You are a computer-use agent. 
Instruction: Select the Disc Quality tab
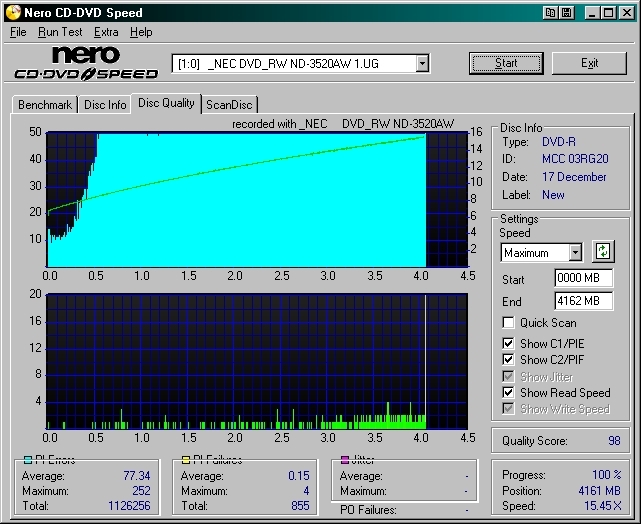tap(166, 103)
